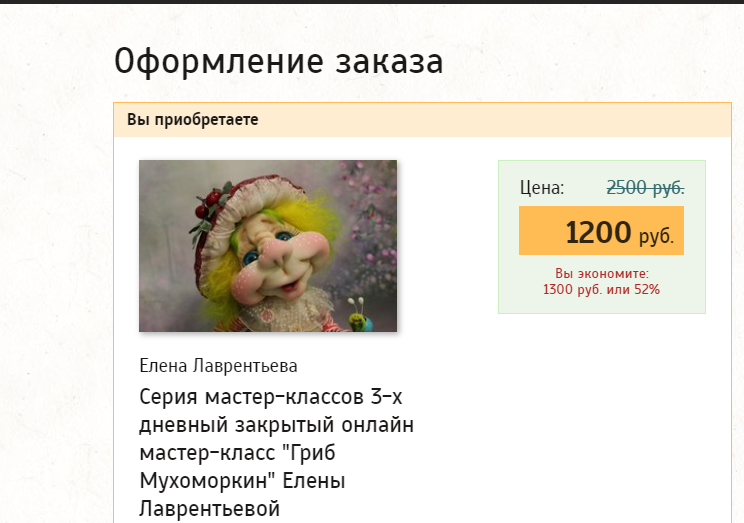
Task: Click the "руб." text beside 1200
Action: click(656, 236)
